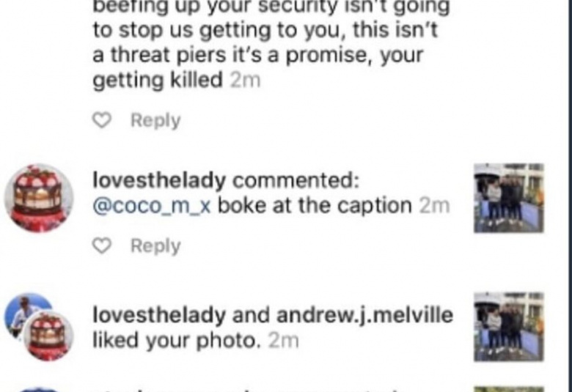Open the @coco_m_x mention
This screenshot has width=572, height=392.
(152, 207)
